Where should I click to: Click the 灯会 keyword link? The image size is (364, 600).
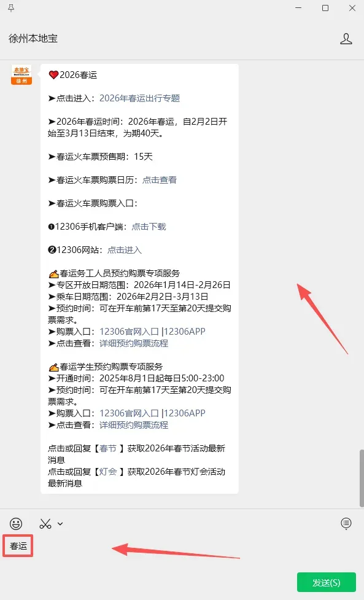108,472
